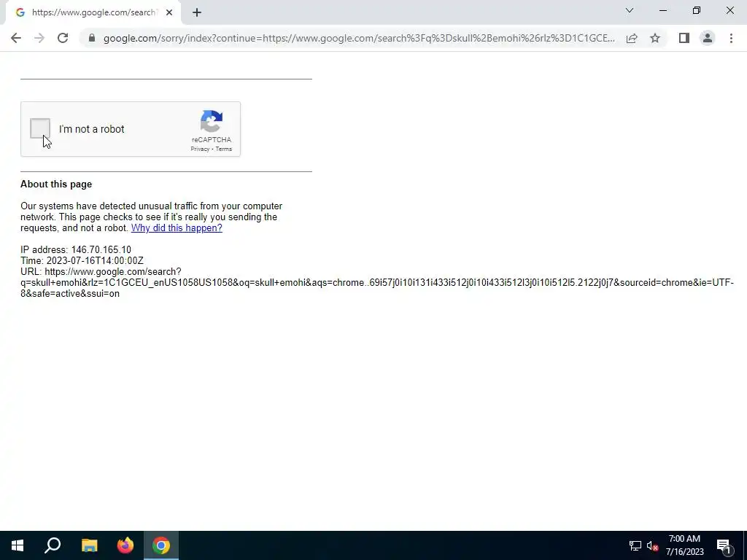Click the I'm not a robot label
Screen dimensions: 747x560
pos(91,129)
